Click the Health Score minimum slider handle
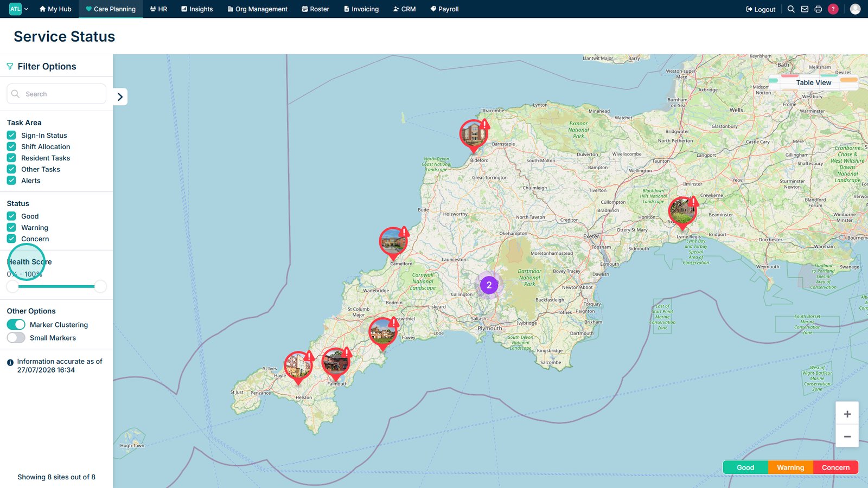868x488 pixels. 12,286
